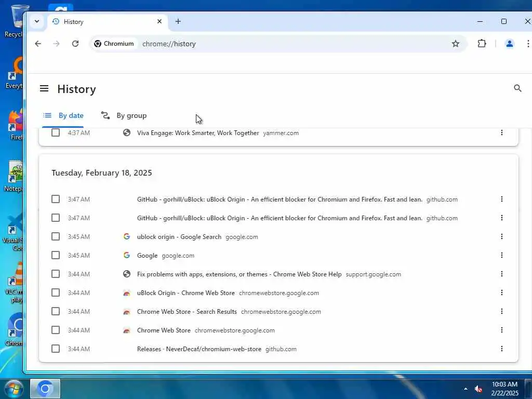The image size is (532, 399).
Task: Check the uBlock Origin Chrome Web Store entry
Action: [56, 292]
